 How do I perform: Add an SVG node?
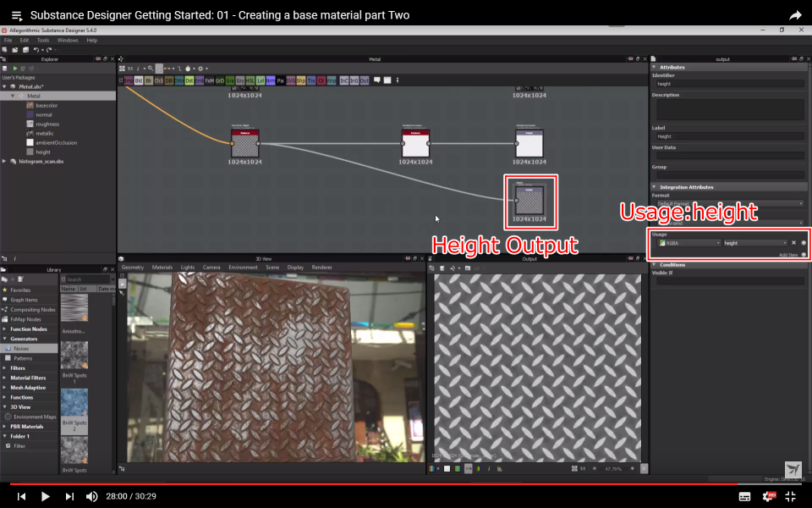click(x=290, y=80)
